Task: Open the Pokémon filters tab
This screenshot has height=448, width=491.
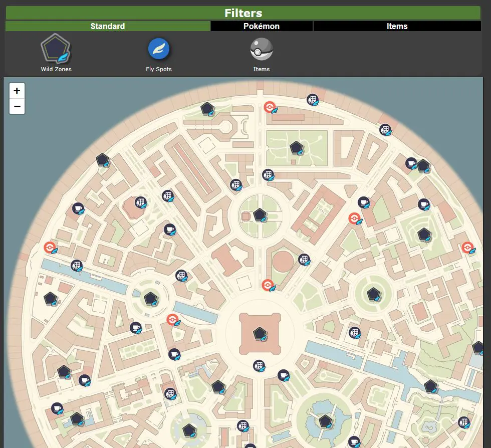Action: click(262, 26)
